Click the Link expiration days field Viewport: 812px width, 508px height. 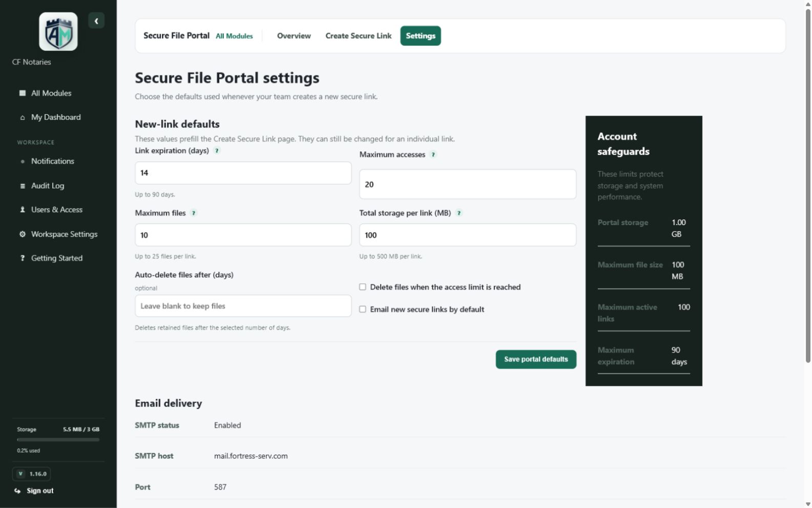pos(243,173)
